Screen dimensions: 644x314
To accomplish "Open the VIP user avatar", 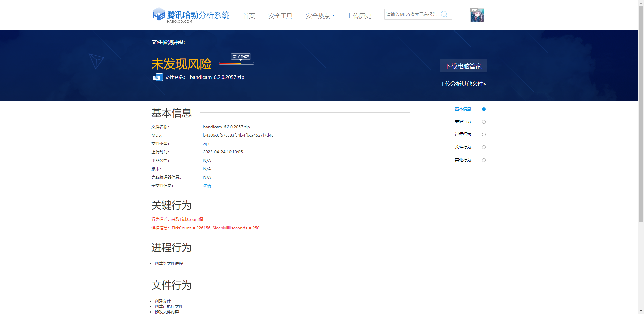I will pos(477,15).
